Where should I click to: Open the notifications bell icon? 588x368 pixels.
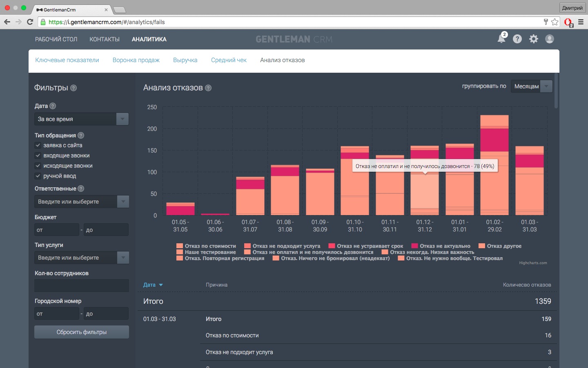point(501,39)
